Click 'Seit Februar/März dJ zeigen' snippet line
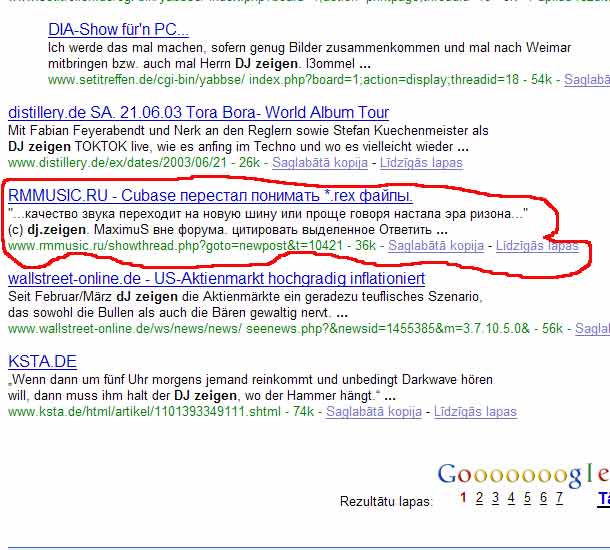The height and width of the screenshot is (550, 610). [245, 296]
